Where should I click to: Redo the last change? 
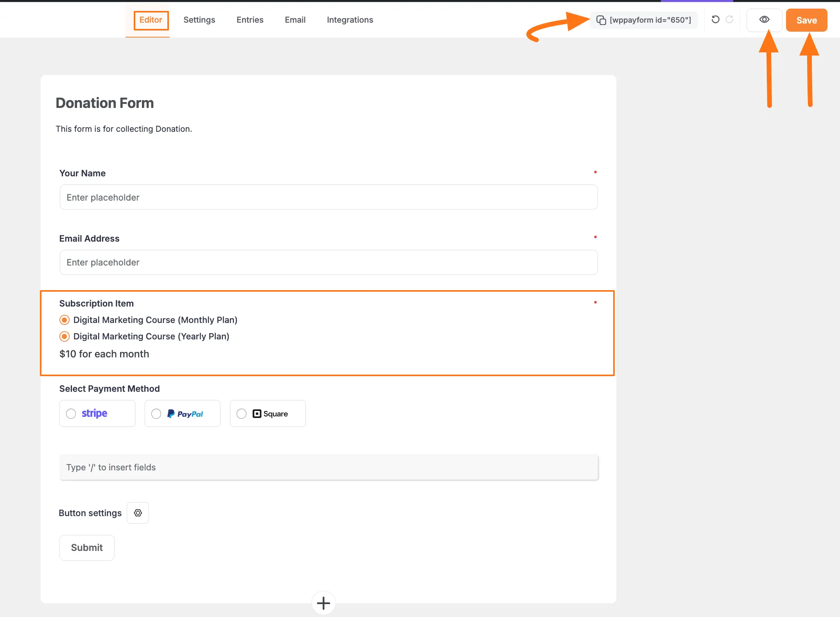click(730, 20)
